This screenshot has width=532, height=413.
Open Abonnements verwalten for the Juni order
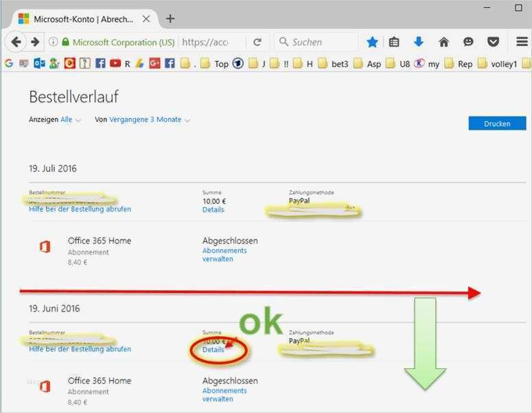pos(224,394)
